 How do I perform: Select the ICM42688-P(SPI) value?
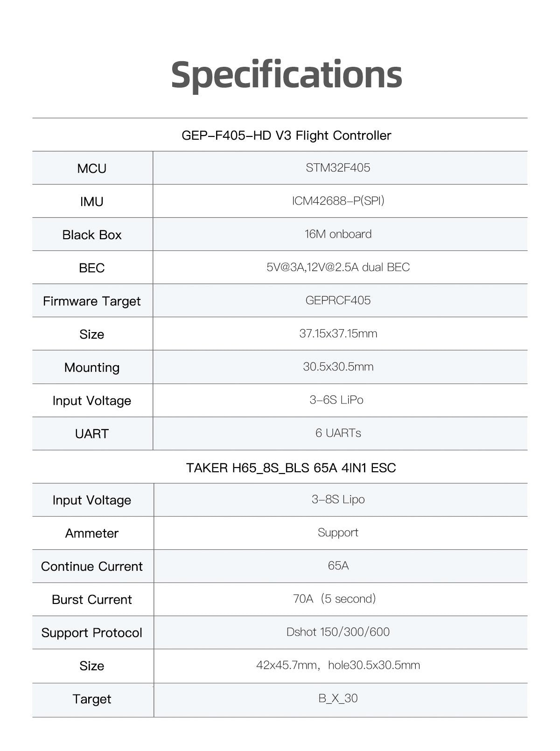click(338, 201)
